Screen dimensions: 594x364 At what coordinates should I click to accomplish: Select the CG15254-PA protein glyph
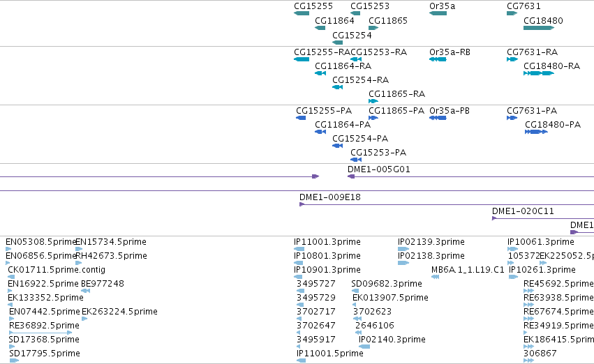click(x=338, y=146)
